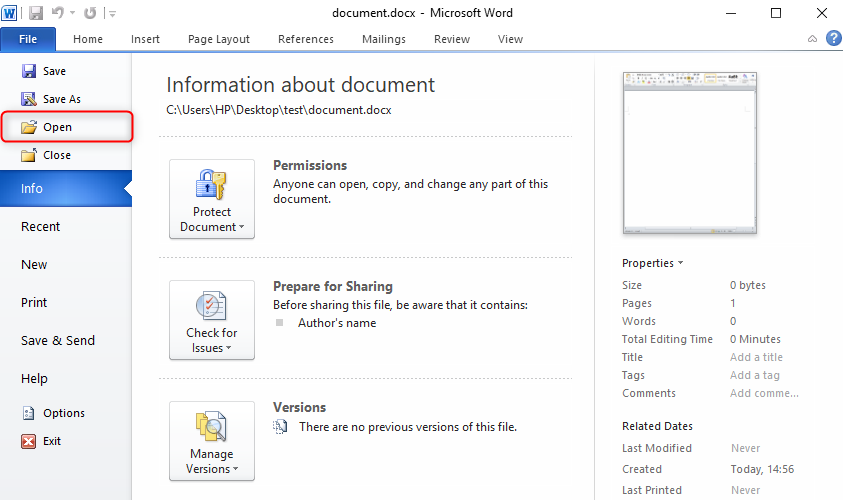Image resolution: width=843 pixels, height=500 pixels.
Task: Click the Undo icon in title bar
Action: (58, 13)
